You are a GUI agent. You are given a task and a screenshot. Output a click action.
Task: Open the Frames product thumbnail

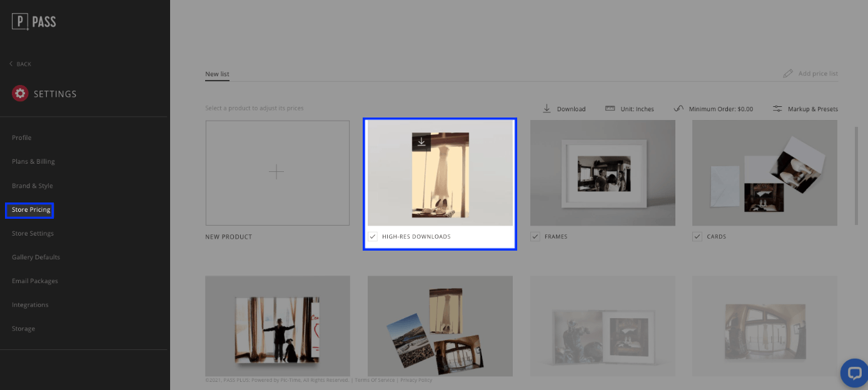(603, 172)
